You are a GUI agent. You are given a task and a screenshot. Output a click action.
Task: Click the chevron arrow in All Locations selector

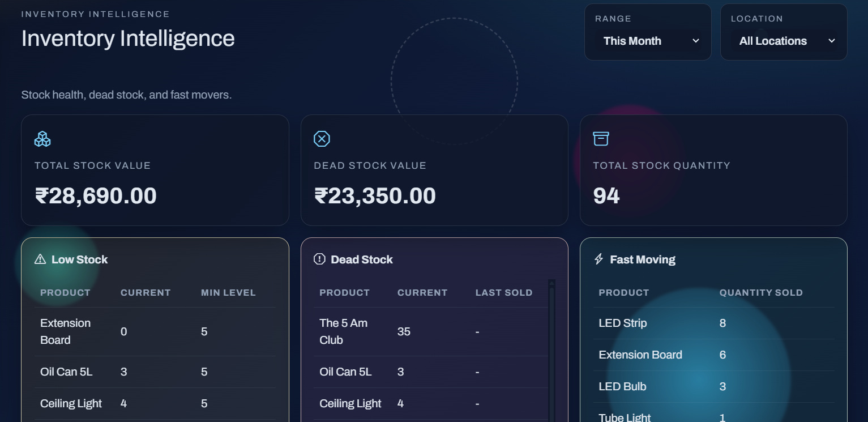[832, 41]
